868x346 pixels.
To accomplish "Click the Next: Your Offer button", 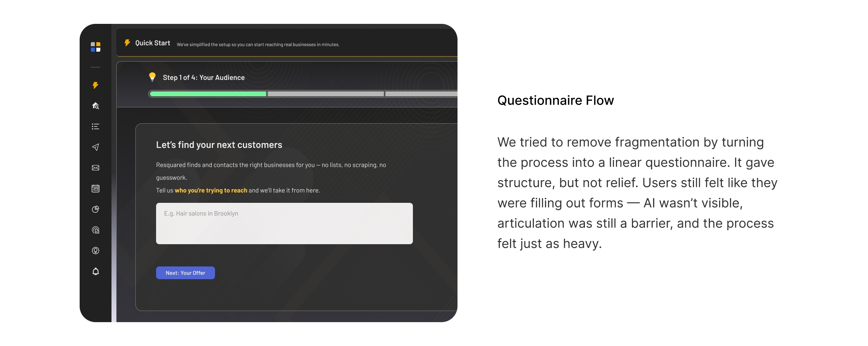I will [186, 273].
